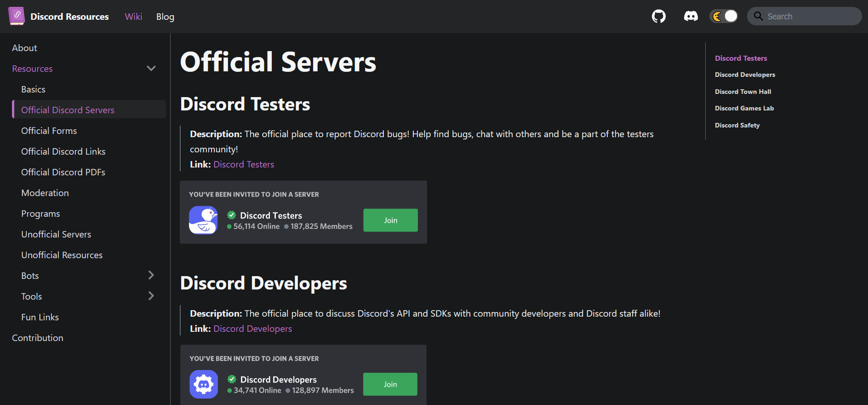
Task: Join the Discord Testers server
Action: point(390,220)
